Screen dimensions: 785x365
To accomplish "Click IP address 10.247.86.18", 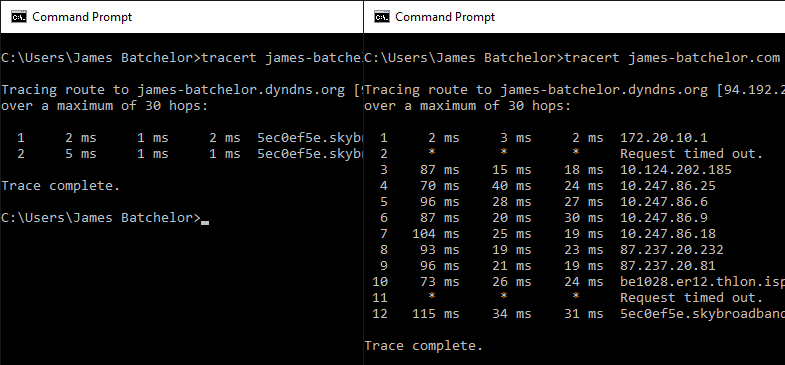I will click(x=668, y=234).
